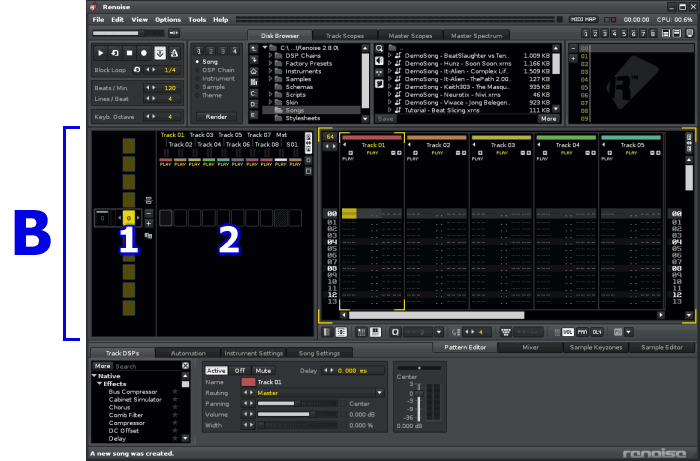The image size is (700, 461).
Task: Start playback with the Play button
Action: point(100,53)
